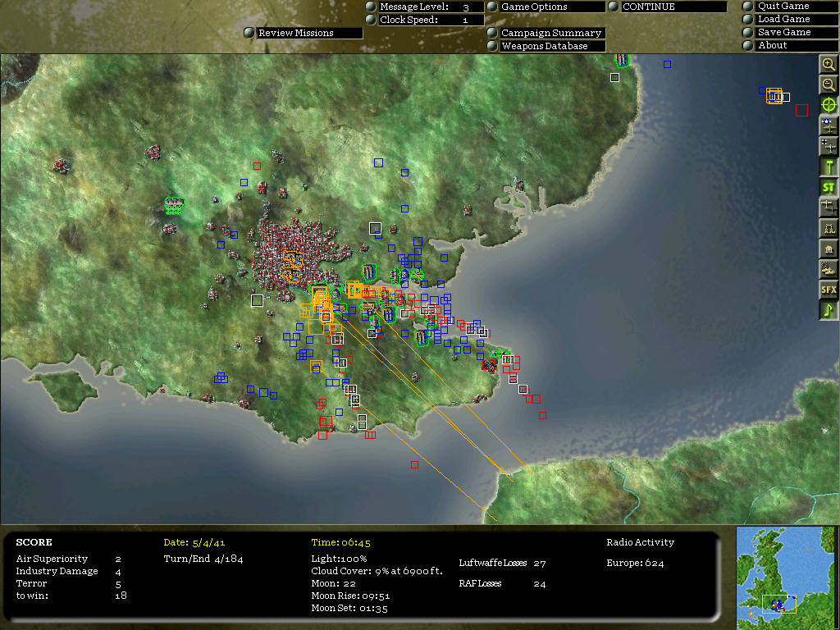
Task: Select the red square marker in the Channel
Action: (414, 465)
